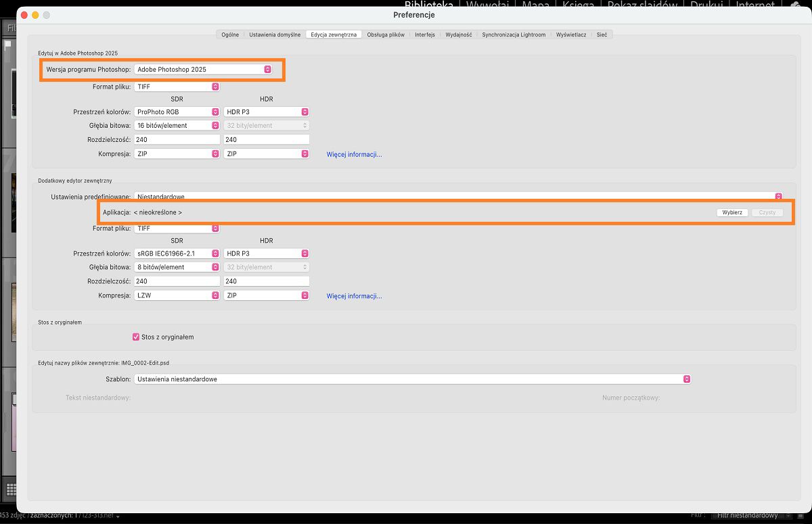Open the Synchronizacja Lightroom tab
812x524 pixels.
pos(514,34)
